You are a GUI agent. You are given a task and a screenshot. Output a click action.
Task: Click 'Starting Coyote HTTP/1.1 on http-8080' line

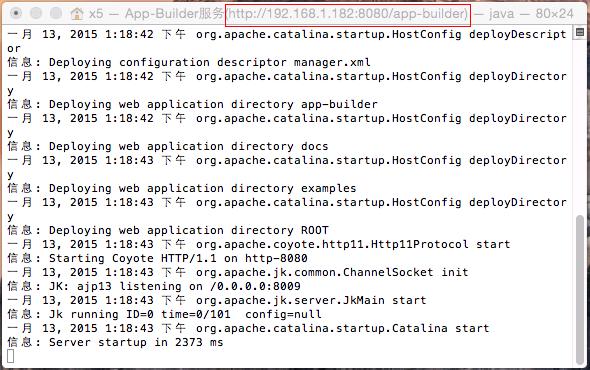click(157, 258)
